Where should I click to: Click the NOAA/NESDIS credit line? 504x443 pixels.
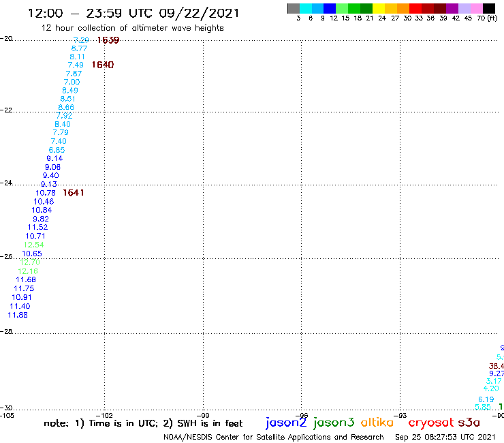pos(274,438)
